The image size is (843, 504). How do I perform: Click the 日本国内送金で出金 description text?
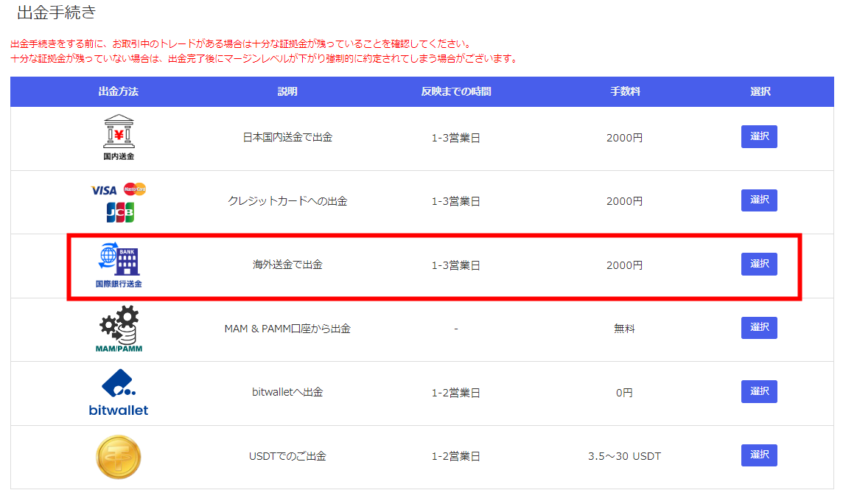pyautogui.click(x=287, y=138)
